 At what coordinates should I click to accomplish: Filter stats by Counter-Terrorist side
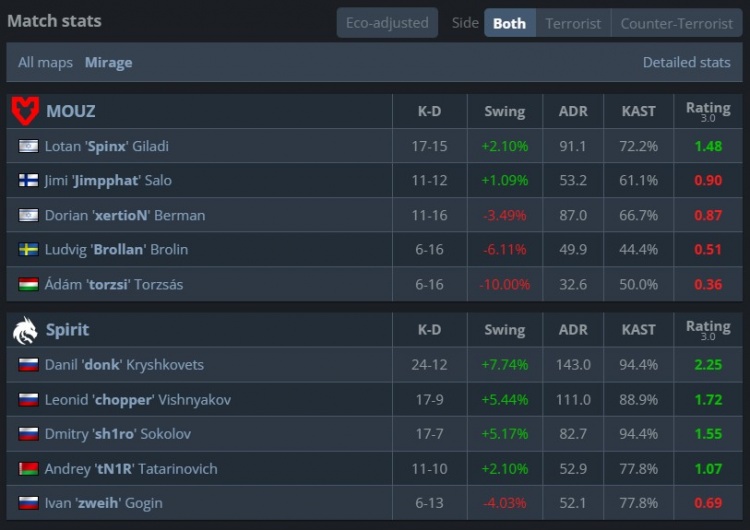coord(676,23)
